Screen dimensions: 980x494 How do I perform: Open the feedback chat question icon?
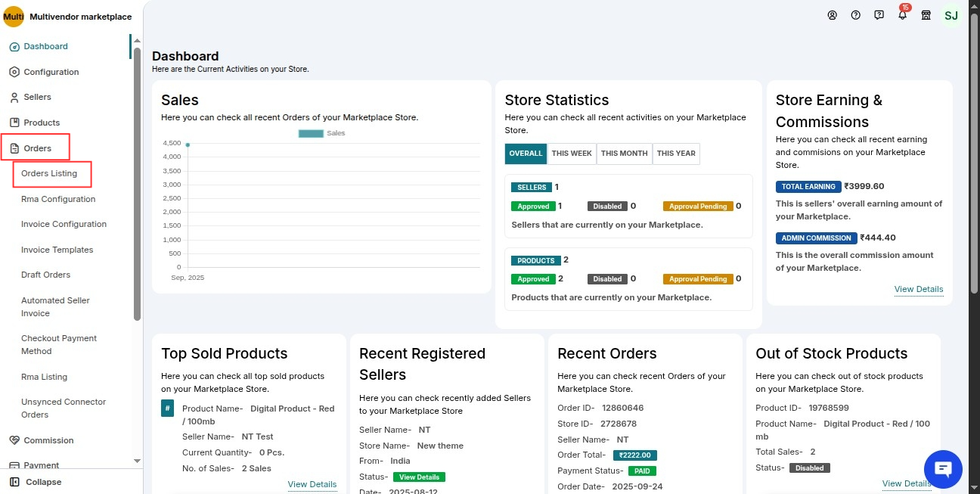click(x=879, y=15)
